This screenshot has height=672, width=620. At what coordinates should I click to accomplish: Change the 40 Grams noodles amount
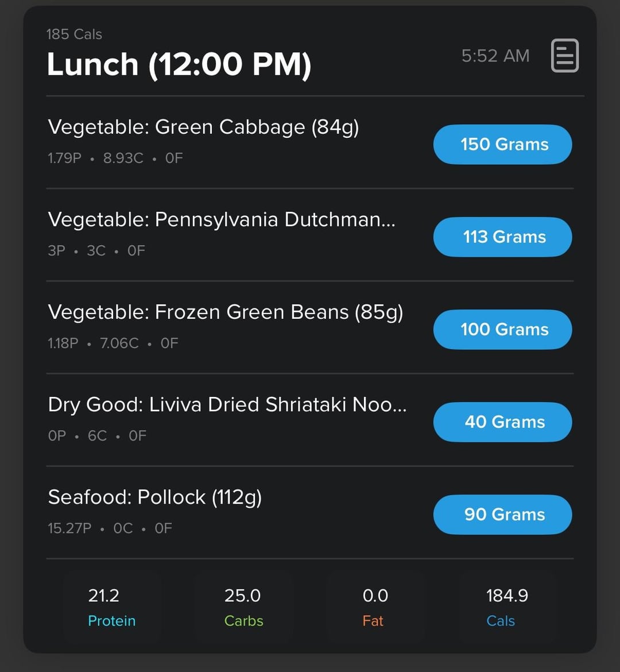(x=502, y=422)
